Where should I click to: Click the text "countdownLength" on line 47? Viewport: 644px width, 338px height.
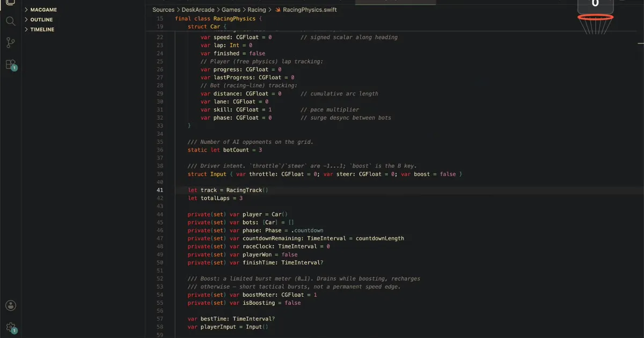point(380,238)
